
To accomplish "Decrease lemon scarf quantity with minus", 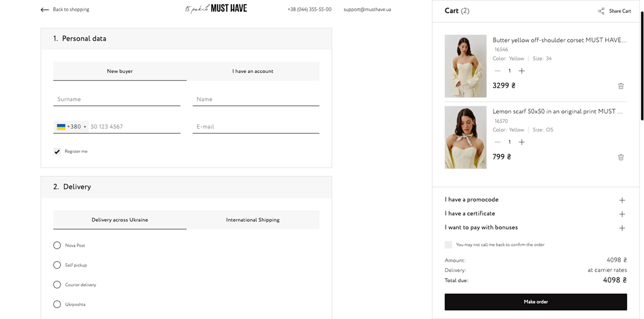I will click(x=497, y=142).
